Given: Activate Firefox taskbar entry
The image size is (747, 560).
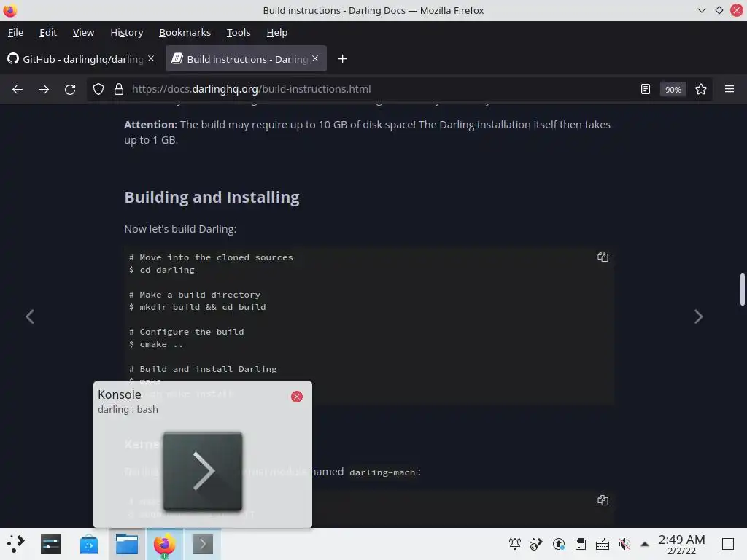Looking at the screenshot, I should (164, 544).
